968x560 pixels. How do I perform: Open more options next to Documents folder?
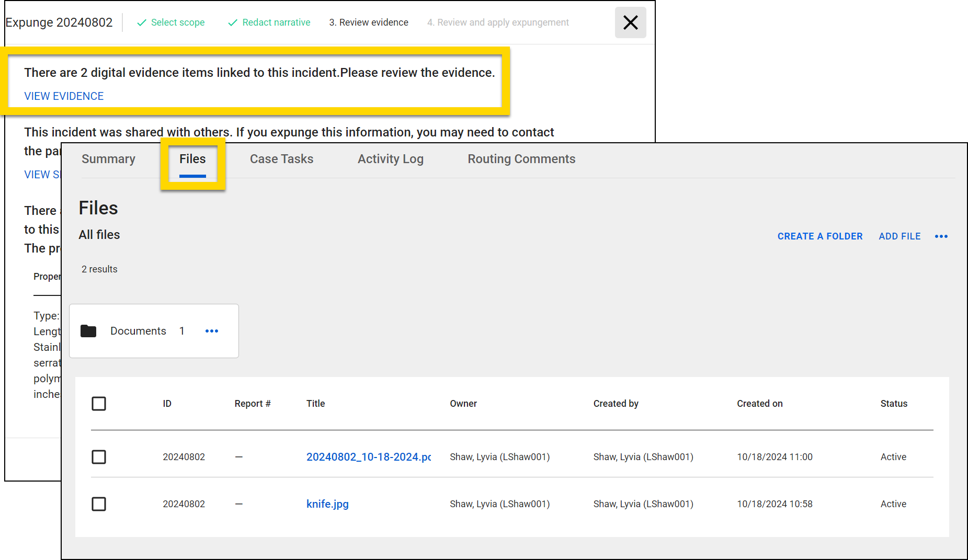point(212,330)
